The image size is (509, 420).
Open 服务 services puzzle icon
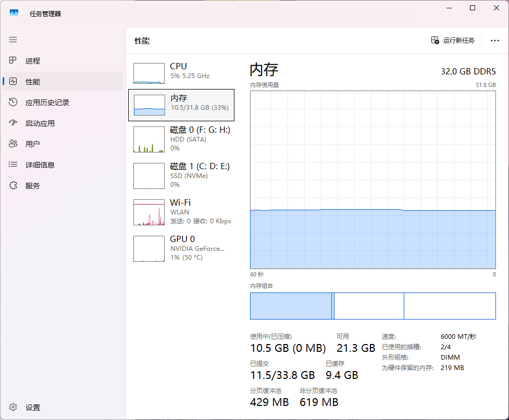coord(13,185)
